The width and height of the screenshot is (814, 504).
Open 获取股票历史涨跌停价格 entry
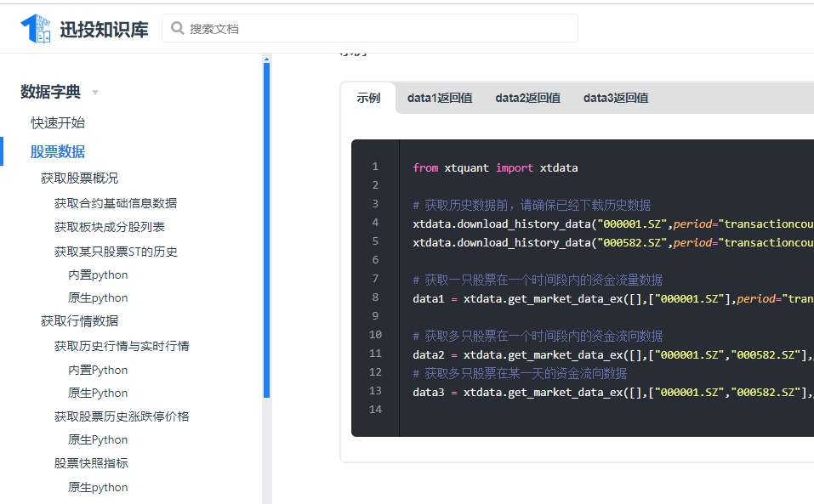[x=122, y=416]
